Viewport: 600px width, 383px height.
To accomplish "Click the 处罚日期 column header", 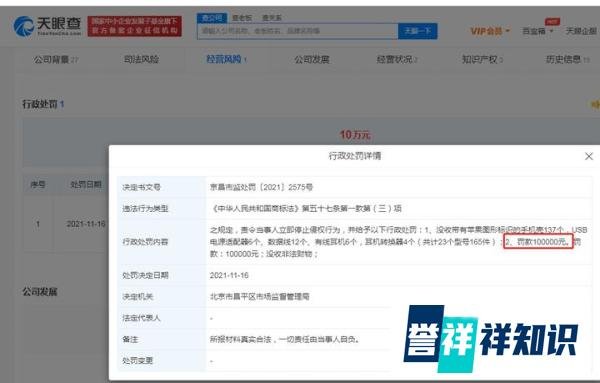I will 86,184.
